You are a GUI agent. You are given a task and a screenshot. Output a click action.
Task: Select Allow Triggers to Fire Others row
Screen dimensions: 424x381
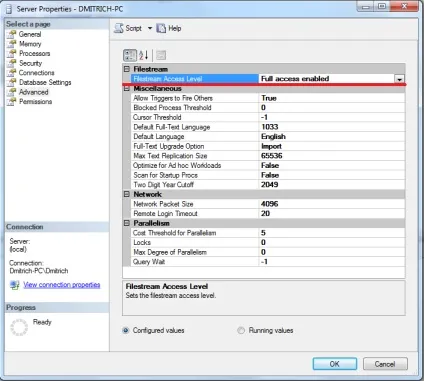(268, 98)
